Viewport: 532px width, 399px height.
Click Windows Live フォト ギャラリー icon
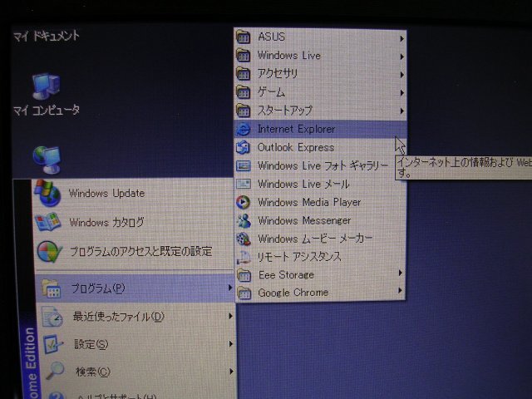click(244, 165)
